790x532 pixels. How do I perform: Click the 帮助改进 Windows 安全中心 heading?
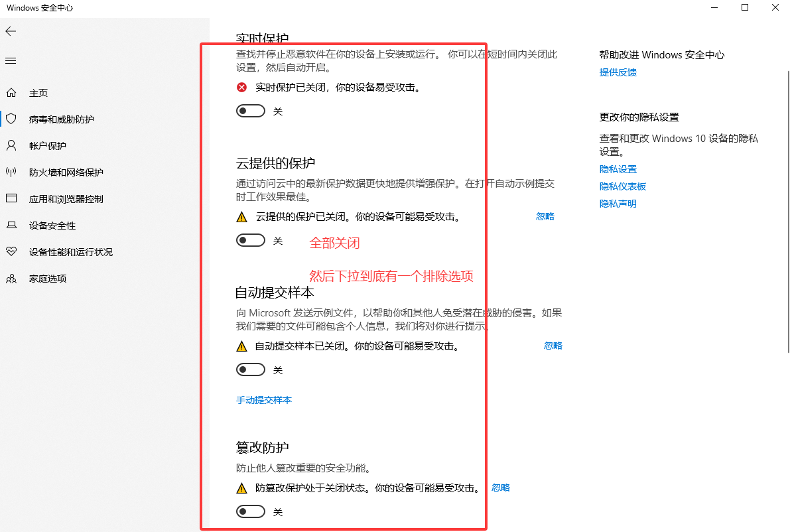pyautogui.click(x=661, y=55)
